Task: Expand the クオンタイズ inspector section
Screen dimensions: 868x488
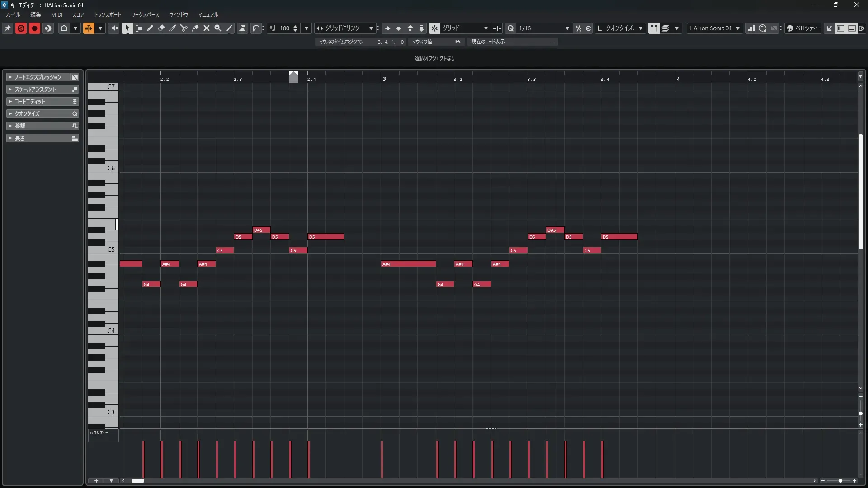Action: pos(42,113)
